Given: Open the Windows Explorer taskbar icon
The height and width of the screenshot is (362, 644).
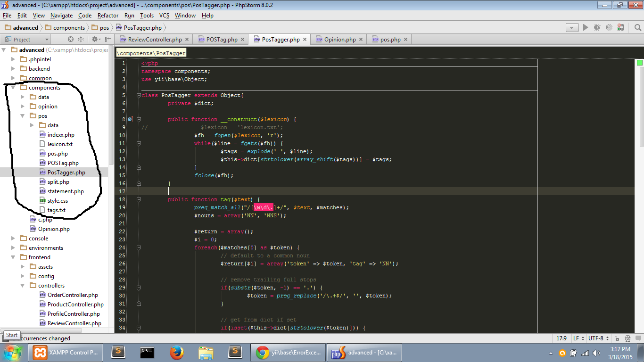Looking at the screenshot, I should [x=206, y=352].
